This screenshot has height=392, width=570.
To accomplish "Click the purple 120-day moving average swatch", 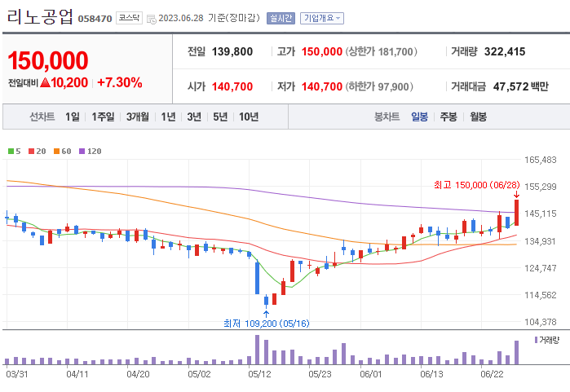I will (82, 151).
